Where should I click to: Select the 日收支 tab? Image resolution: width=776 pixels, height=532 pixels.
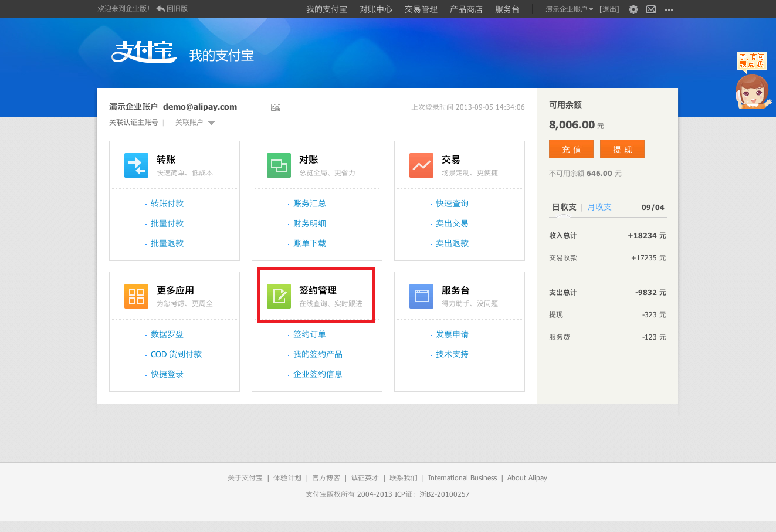[x=564, y=207]
